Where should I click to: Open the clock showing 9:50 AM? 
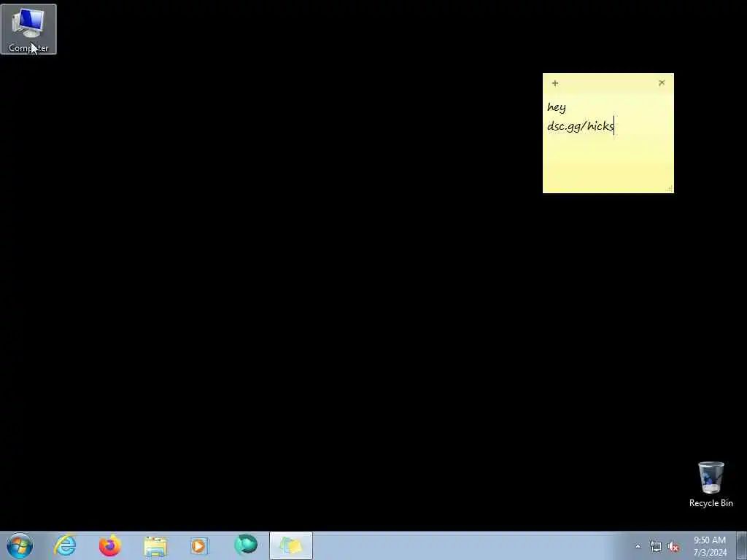point(710,546)
